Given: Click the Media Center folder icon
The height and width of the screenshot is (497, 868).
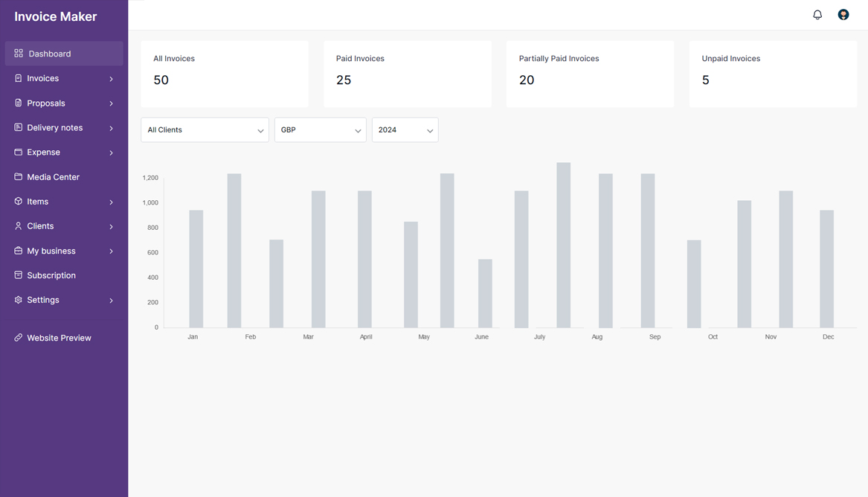Looking at the screenshot, I should tap(19, 177).
